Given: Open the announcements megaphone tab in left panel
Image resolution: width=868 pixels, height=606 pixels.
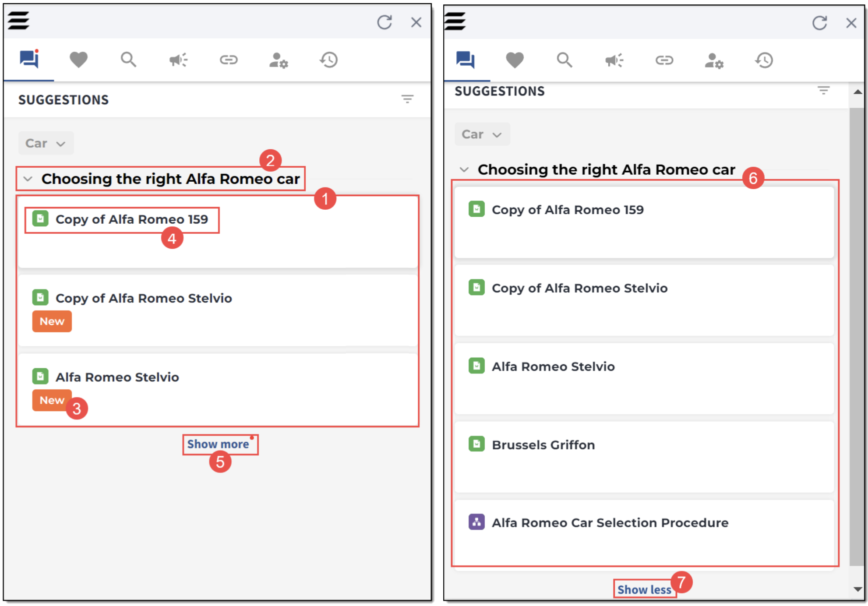Looking at the screenshot, I should 179,60.
